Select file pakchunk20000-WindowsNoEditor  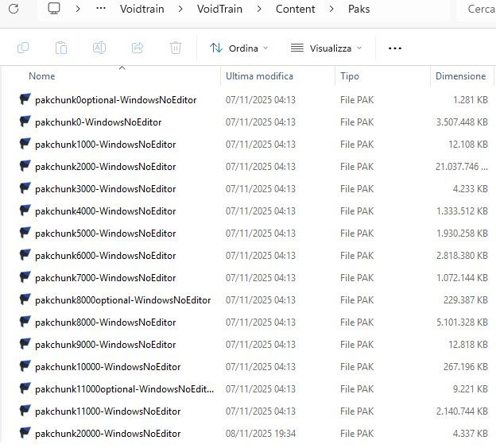107,433
